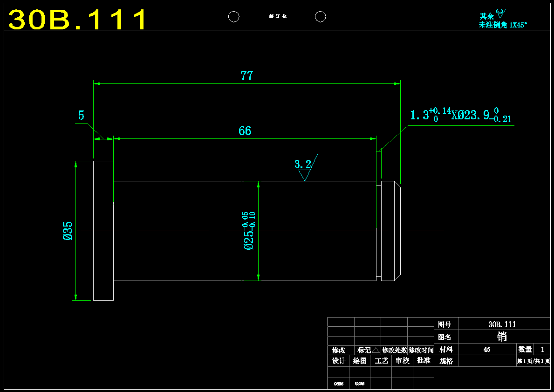Select the red horizontal centerline of the pin
Screen dimensions: 554x392
click(x=262, y=231)
